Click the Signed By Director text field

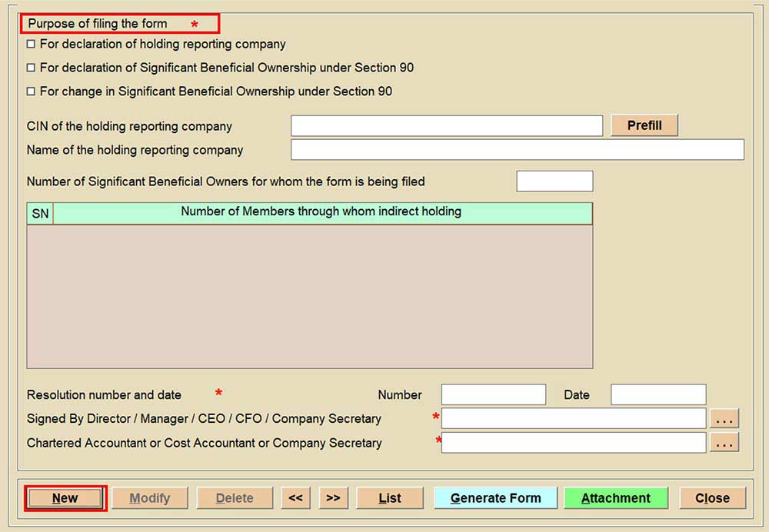pos(573,418)
